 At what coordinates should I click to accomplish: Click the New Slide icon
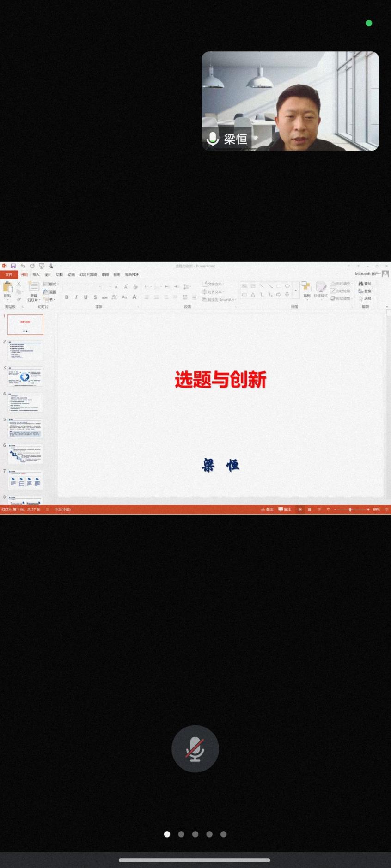33,287
